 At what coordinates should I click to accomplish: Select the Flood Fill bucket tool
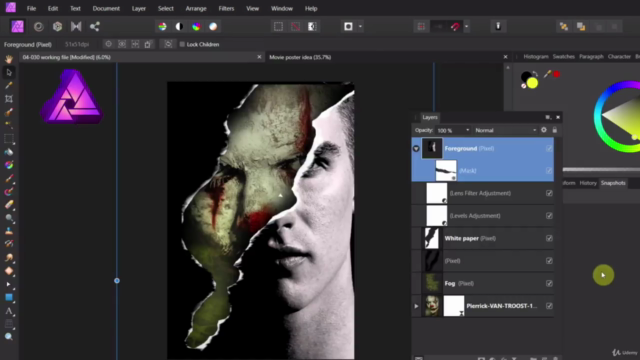tap(9, 152)
